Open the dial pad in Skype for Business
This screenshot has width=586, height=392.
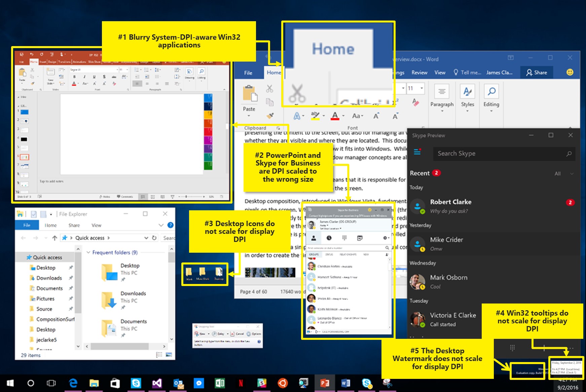click(x=345, y=238)
